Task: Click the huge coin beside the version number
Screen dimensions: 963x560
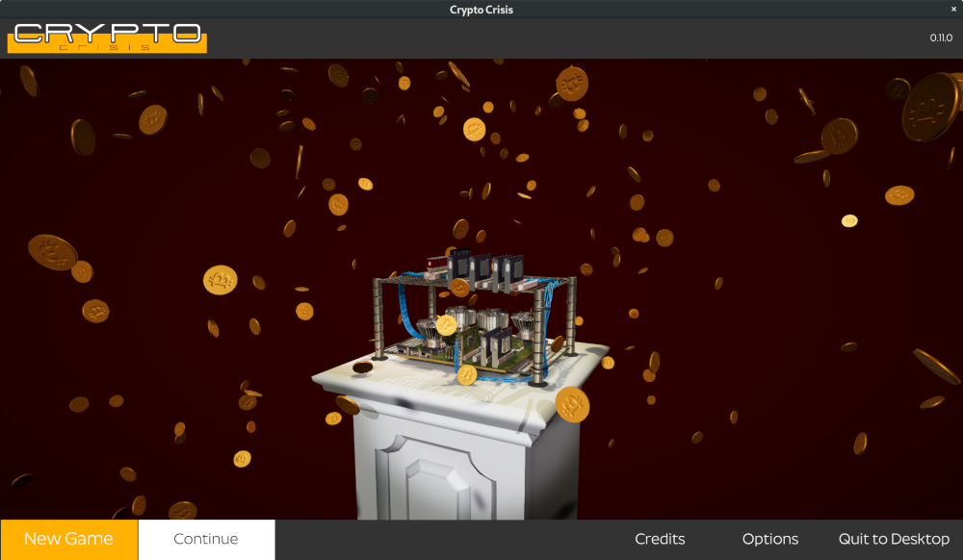Action: (x=929, y=106)
